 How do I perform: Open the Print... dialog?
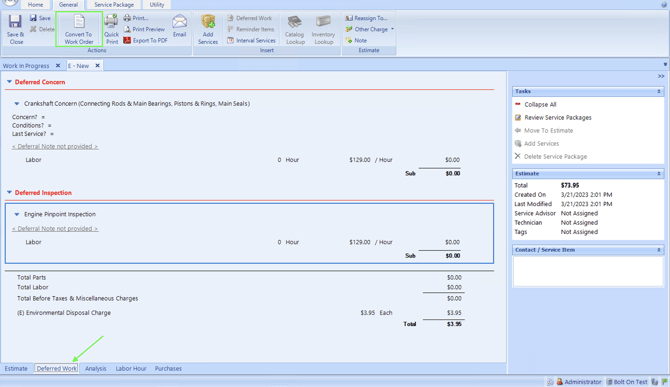136,18
